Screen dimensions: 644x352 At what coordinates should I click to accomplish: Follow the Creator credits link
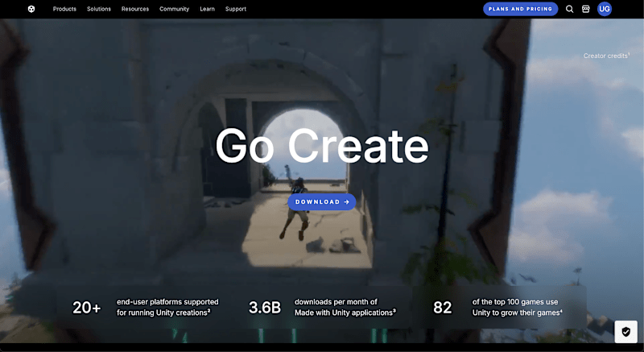click(606, 56)
